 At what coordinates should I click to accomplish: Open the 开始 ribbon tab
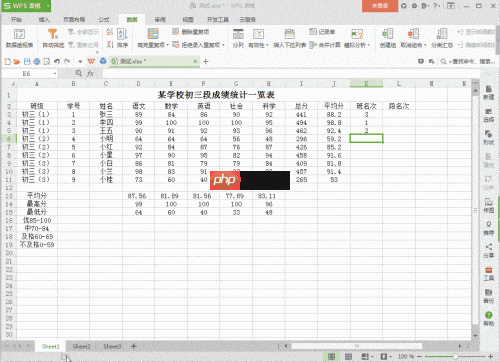pyautogui.click(x=16, y=20)
